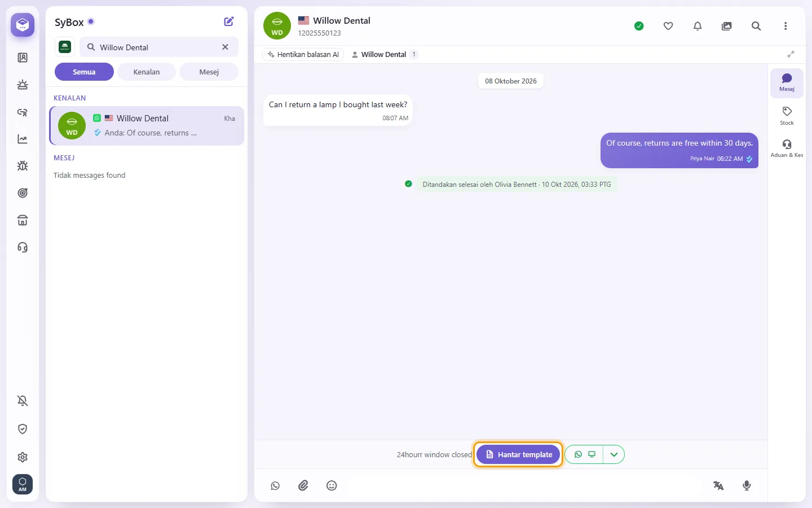This screenshot has width=812, height=508.
Task: Toggle muted notifications bell in sidebar
Action: coord(23,401)
